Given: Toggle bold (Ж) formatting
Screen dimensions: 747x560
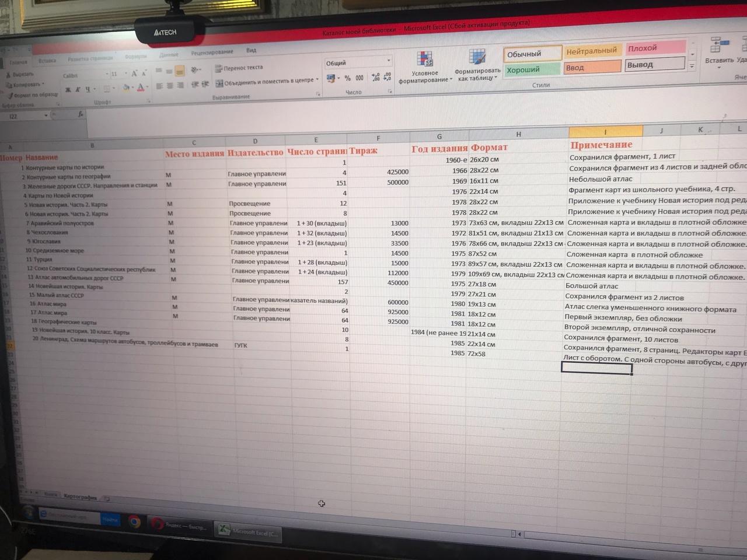Looking at the screenshot, I should [x=68, y=89].
